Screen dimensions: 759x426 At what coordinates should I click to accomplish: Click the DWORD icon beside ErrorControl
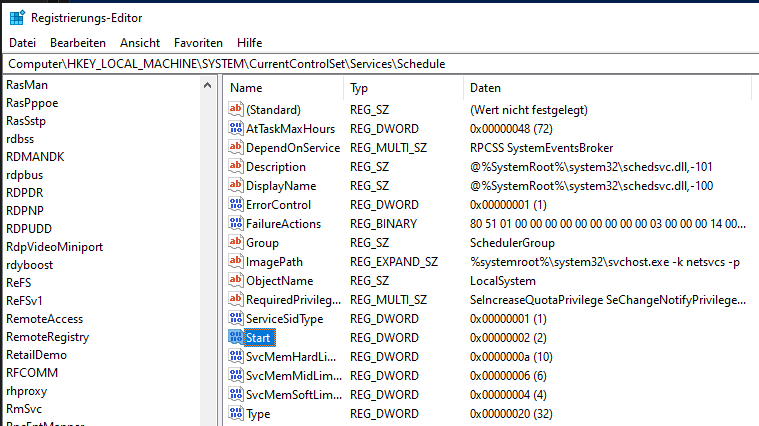click(x=236, y=204)
